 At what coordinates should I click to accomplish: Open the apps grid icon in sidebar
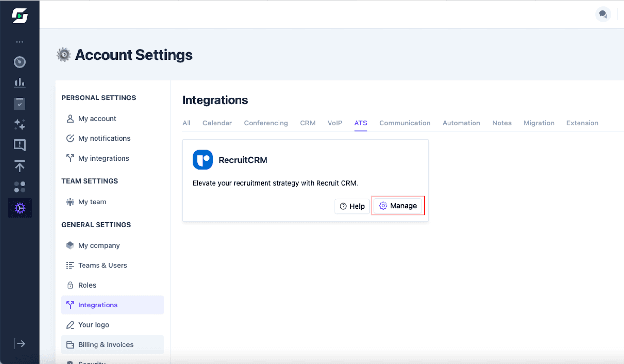click(19, 187)
